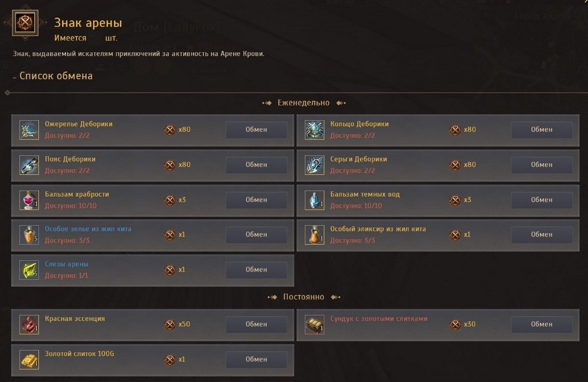Click the Серьги Деборики earring icon
Image resolution: width=588 pixels, height=382 pixels.
314,165
